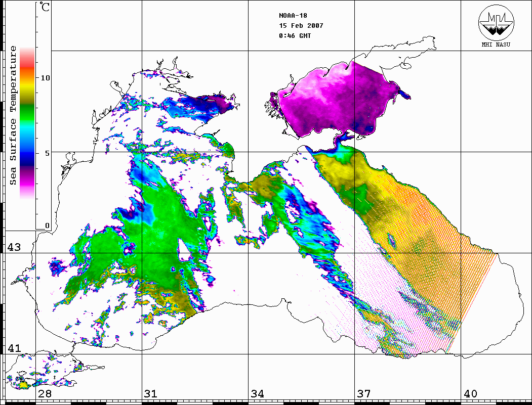This screenshot has width=532, height=405.
Task: Click longitude label '40'
Action: [x=470, y=394]
